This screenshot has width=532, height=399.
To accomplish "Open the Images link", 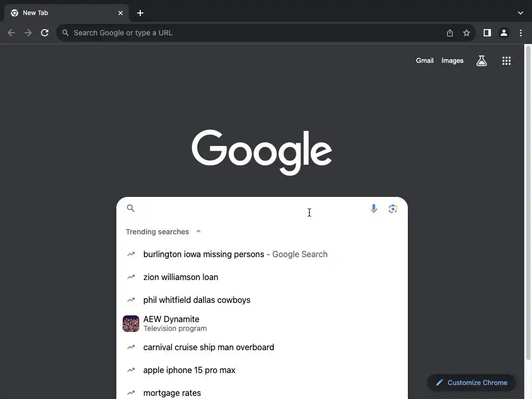I will click(x=453, y=61).
